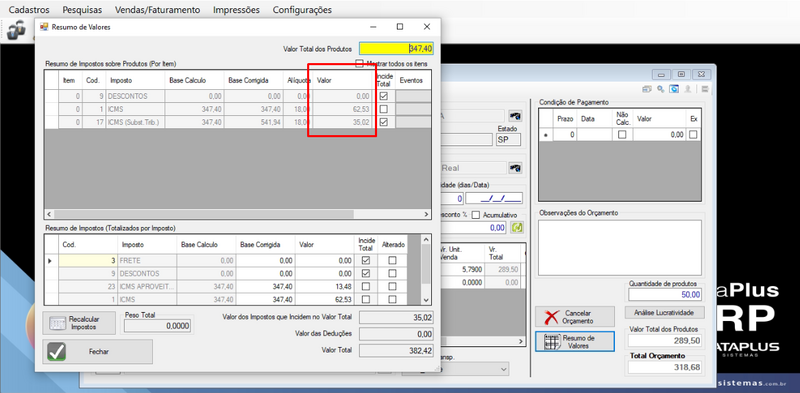The height and width of the screenshot is (393, 800).
Task: Click the Resumo de Valores button in budget window
Action: 575,341
